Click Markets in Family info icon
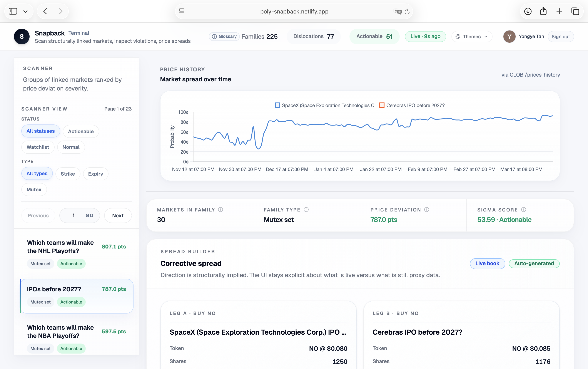This screenshot has height=369, width=588. tap(220, 210)
